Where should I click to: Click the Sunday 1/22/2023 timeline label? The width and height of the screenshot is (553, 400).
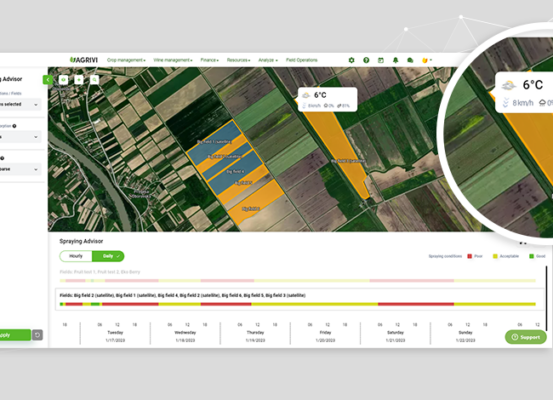466,336
